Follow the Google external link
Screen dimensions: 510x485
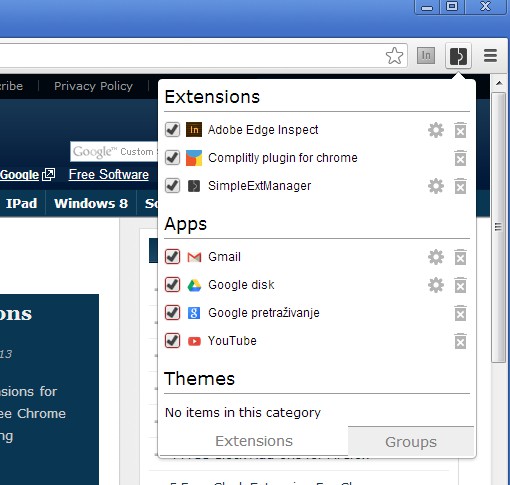(x=27, y=175)
